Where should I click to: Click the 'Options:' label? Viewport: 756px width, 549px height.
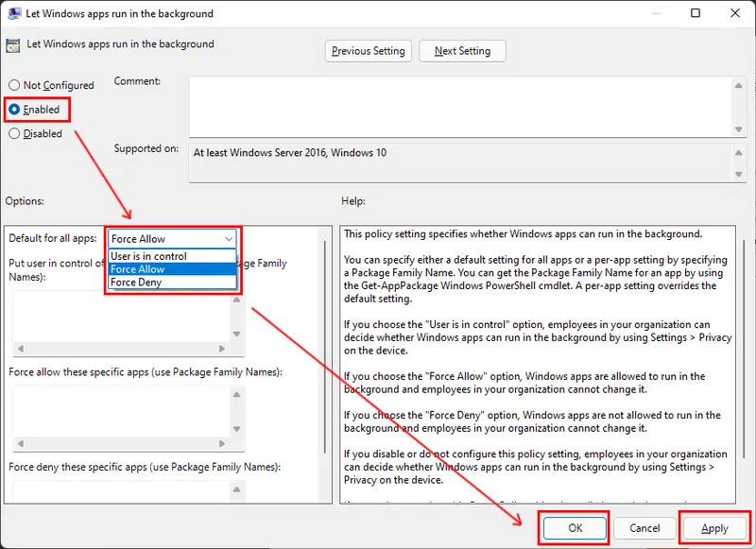click(x=25, y=201)
